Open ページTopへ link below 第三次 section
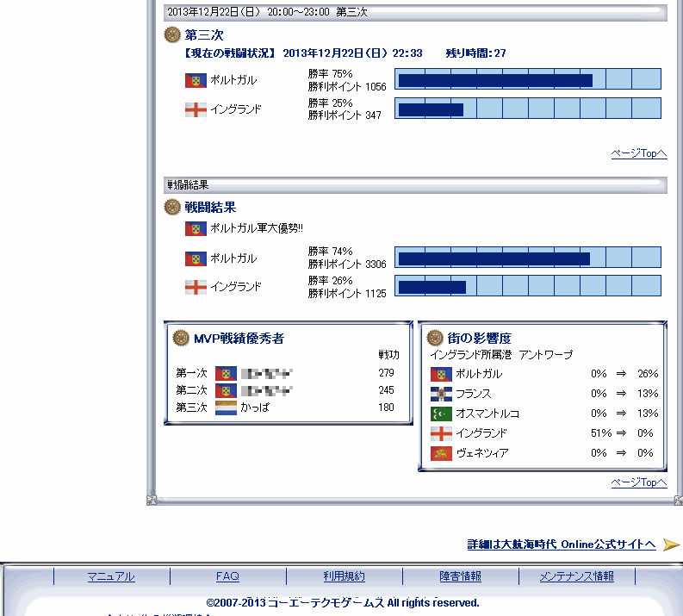Screen dimensions: 683x616 coord(639,153)
